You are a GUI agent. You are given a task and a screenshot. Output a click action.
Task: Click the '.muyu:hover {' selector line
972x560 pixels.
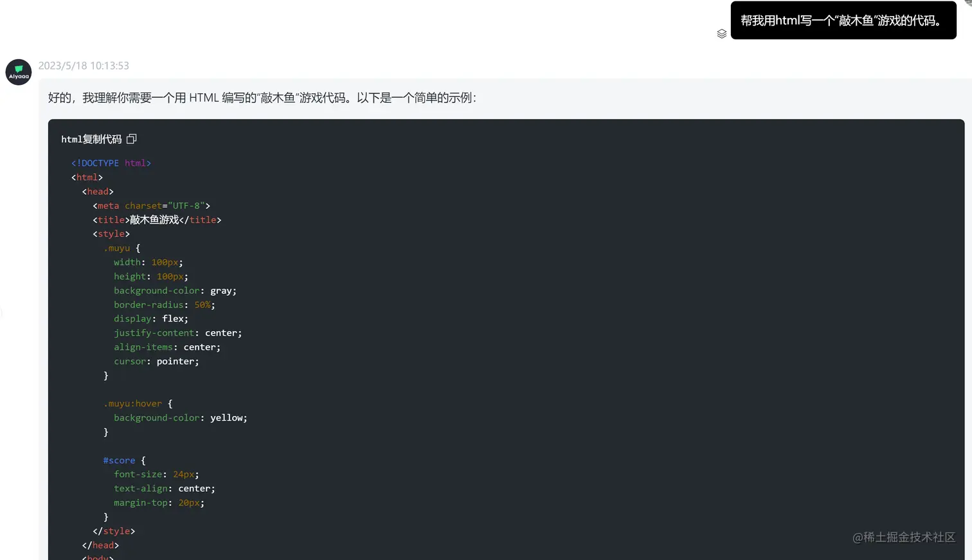[138, 404]
